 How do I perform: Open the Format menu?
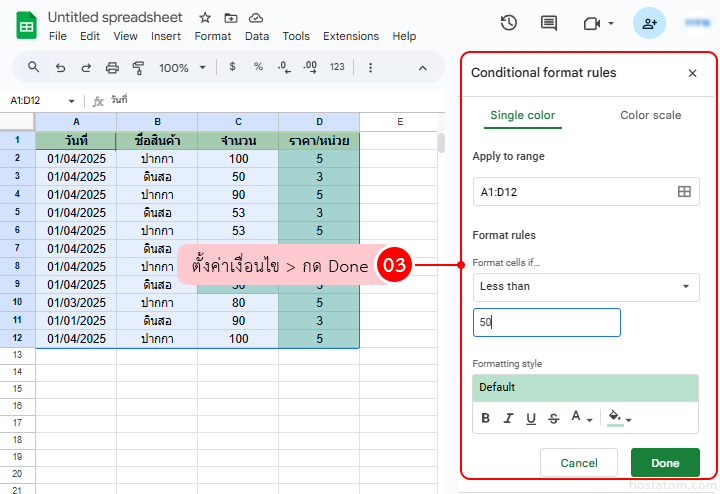coord(213,36)
